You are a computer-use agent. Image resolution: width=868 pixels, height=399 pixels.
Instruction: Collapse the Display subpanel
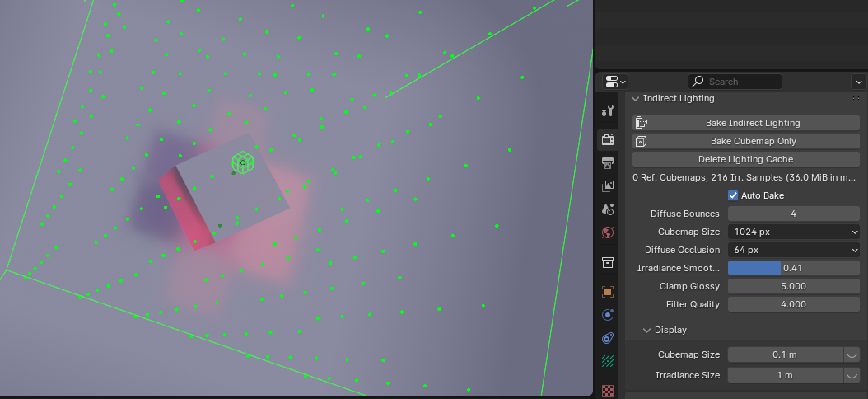tap(646, 331)
